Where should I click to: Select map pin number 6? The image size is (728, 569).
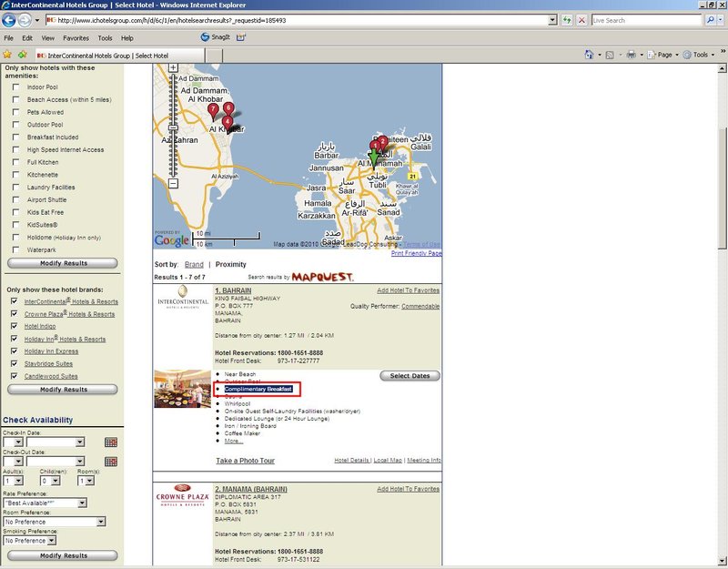pos(228,109)
